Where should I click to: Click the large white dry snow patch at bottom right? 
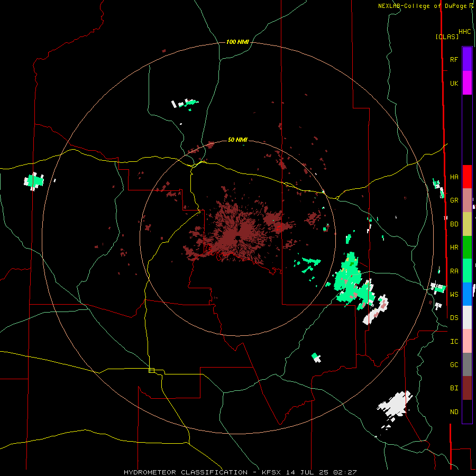(395, 405)
